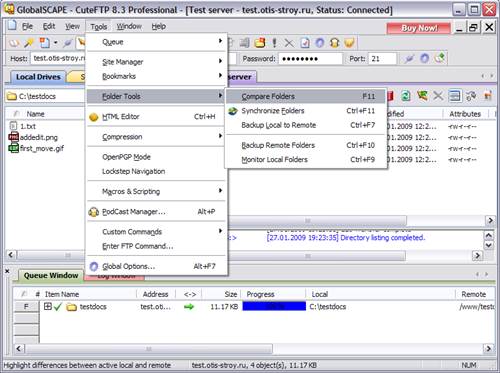Click the disconnect plug toolbar icon

68,43
